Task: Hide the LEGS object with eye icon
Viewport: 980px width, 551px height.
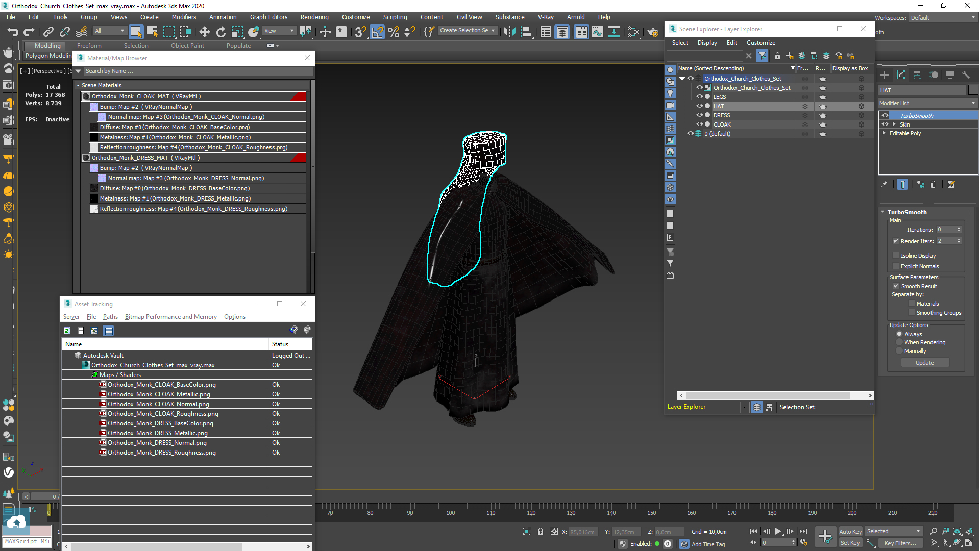Action: tap(700, 97)
